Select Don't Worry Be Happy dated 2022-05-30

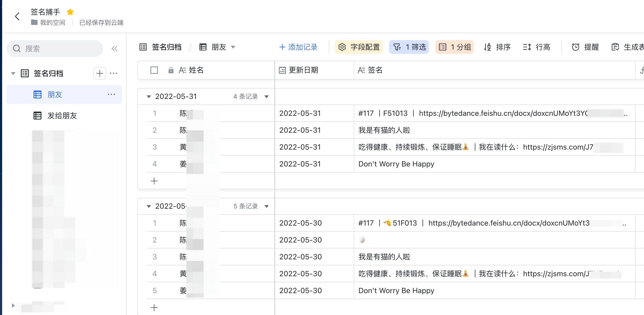click(x=494, y=291)
